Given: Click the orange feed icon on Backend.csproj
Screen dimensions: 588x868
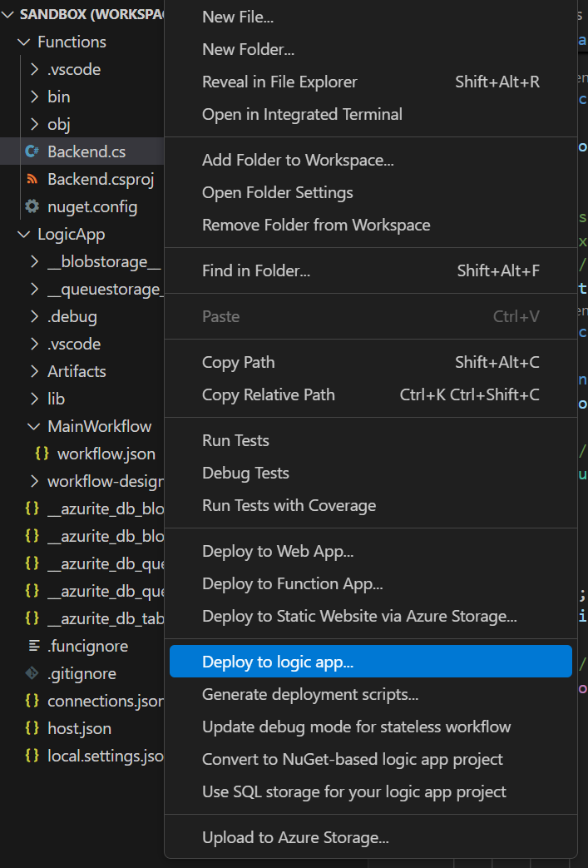Looking at the screenshot, I should click(31, 179).
